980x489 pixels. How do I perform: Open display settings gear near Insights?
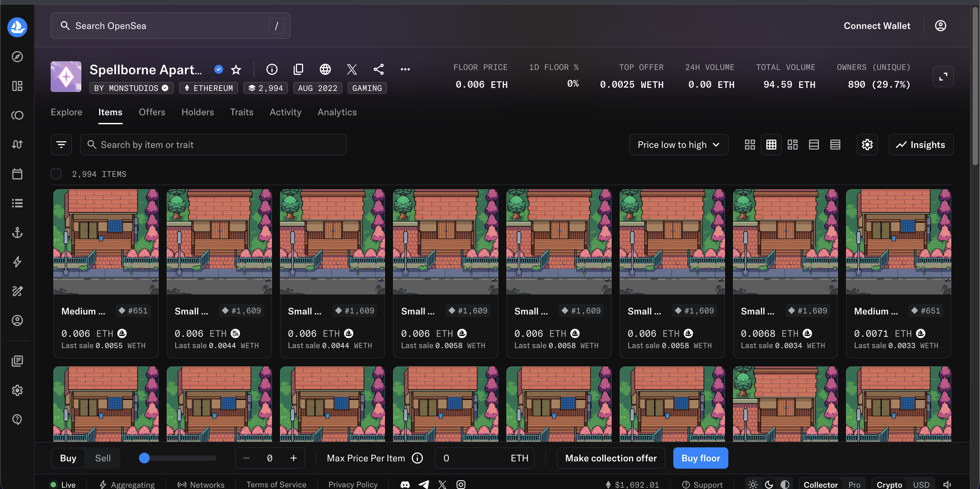[x=867, y=145]
